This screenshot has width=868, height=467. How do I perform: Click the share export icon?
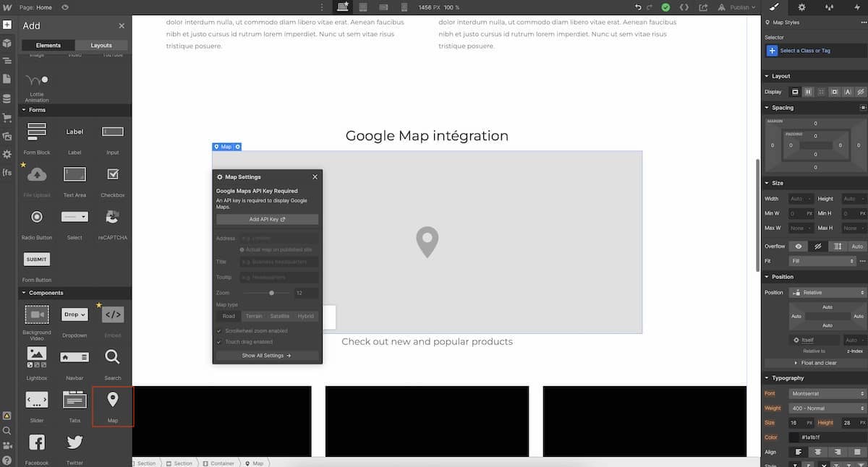point(703,7)
